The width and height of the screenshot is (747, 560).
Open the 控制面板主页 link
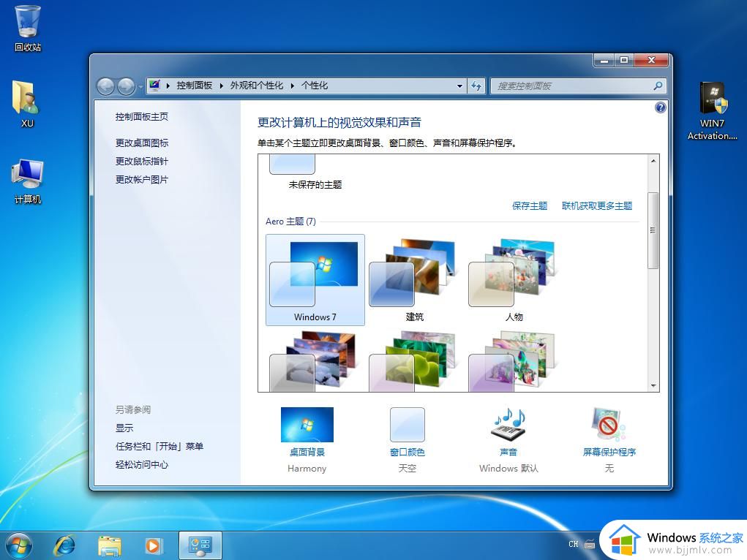coord(141,117)
